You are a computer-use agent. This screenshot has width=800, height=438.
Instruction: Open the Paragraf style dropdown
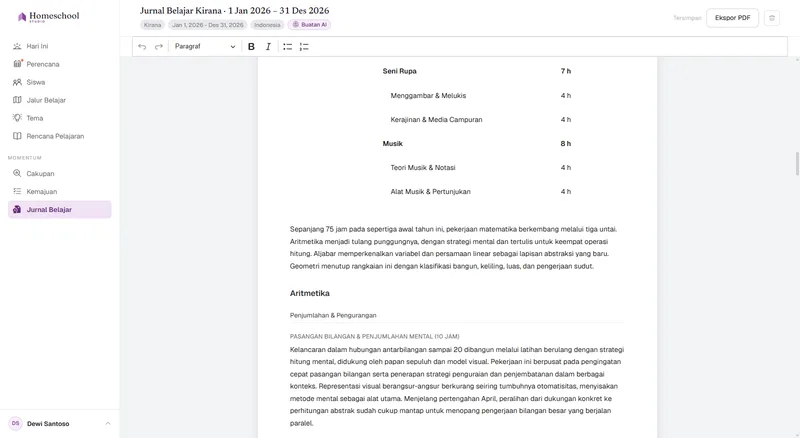coord(205,46)
